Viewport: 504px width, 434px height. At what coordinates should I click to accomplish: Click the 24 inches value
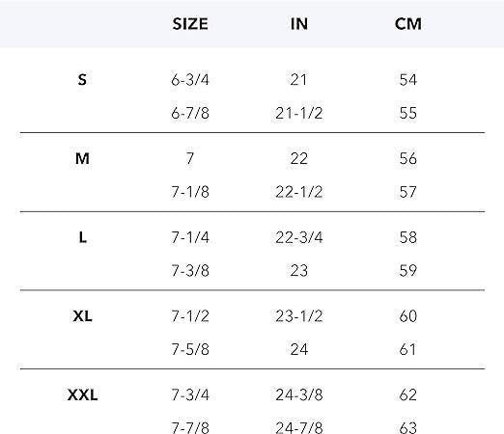299,349
